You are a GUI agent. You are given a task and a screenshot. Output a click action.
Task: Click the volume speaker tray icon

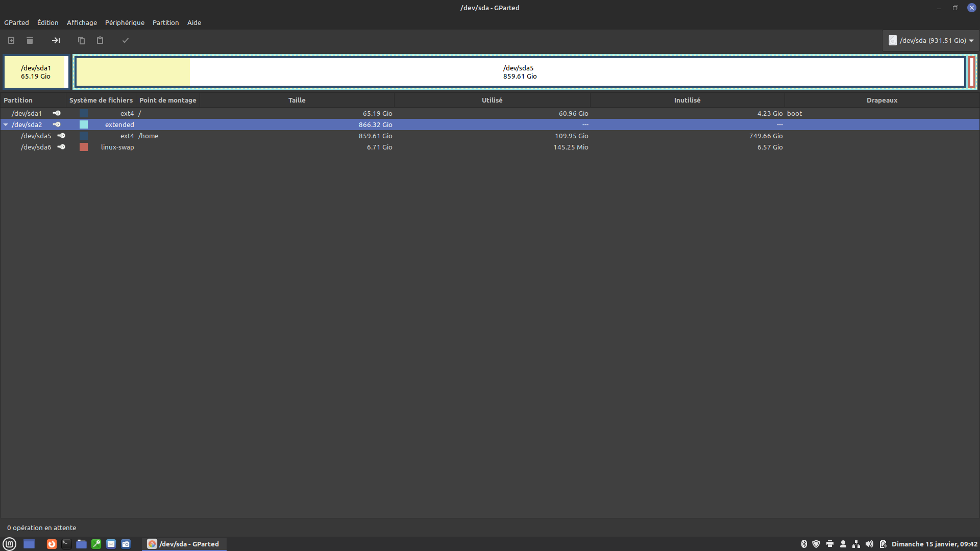pos(870,544)
